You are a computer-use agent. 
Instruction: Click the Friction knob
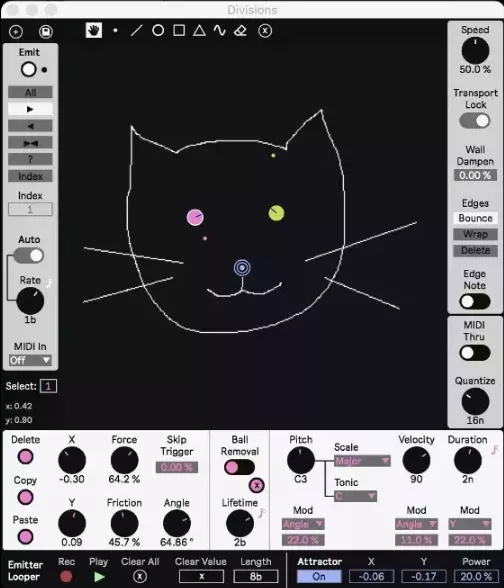click(x=124, y=524)
